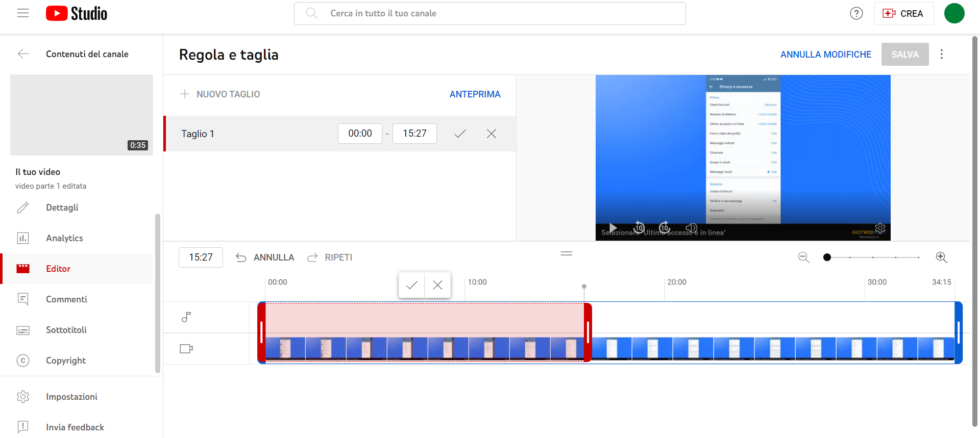Open Analytics in the sidebar

coord(64,238)
